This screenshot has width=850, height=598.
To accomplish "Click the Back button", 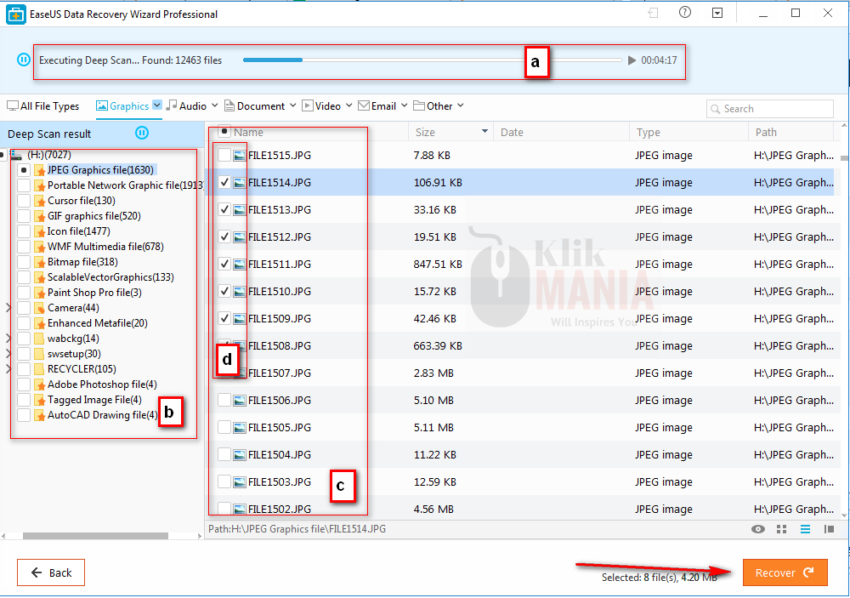I will 50,572.
